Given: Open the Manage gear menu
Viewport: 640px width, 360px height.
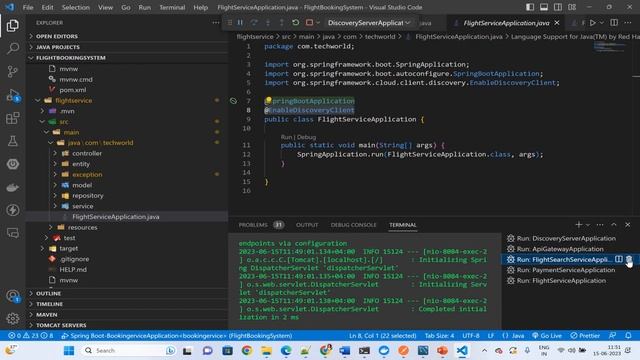Looking at the screenshot, I should pos(13,318).
